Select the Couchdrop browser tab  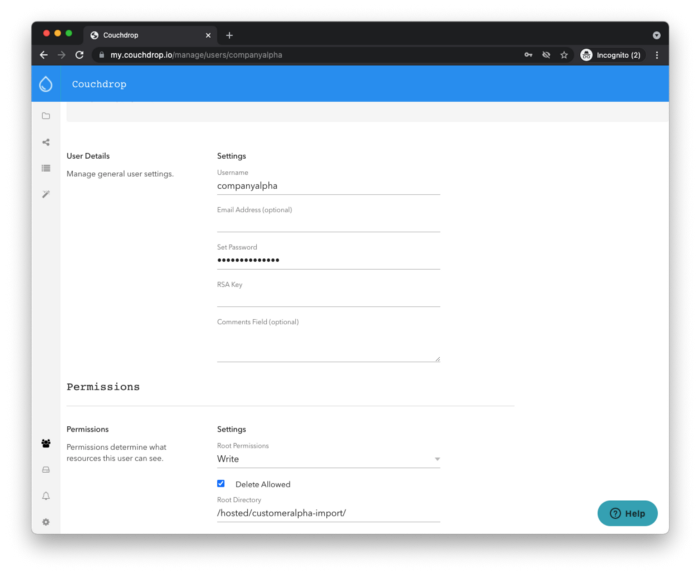tap(150, 35)
